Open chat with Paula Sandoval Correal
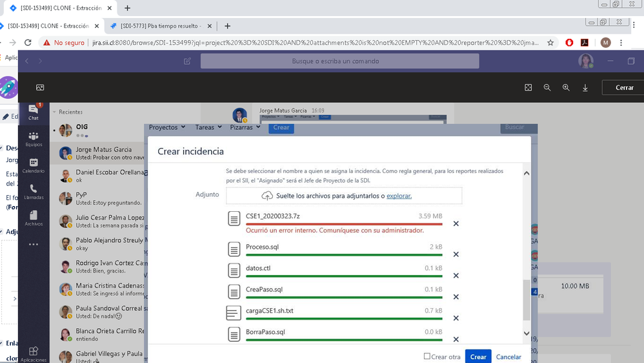644x363 pixels. (97, 311)
